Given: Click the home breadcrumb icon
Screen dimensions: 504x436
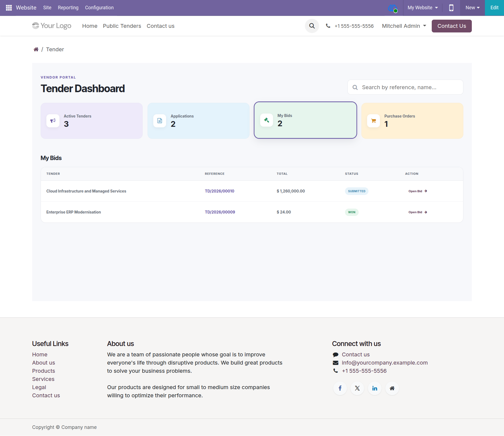Looking at the screenshot, I should (36, 49).
